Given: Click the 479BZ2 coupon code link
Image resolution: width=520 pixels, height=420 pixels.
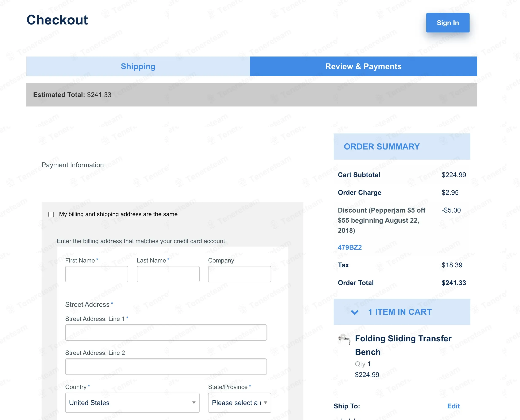Looking at the screenshot, I should pyautogui.click(x=350, y=247).
